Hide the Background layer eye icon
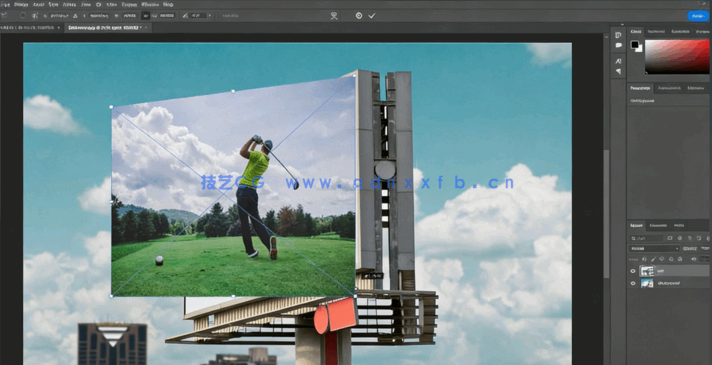Screen dimensions: 712x365 [x=633, y=283]
